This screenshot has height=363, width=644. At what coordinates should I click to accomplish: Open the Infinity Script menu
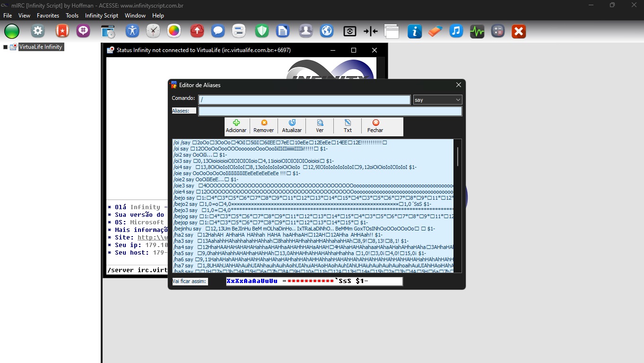(101, 16)
